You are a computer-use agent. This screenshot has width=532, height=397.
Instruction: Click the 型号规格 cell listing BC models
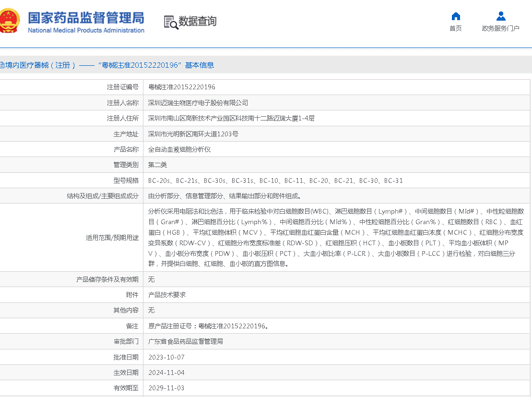[x=276, y=180]
